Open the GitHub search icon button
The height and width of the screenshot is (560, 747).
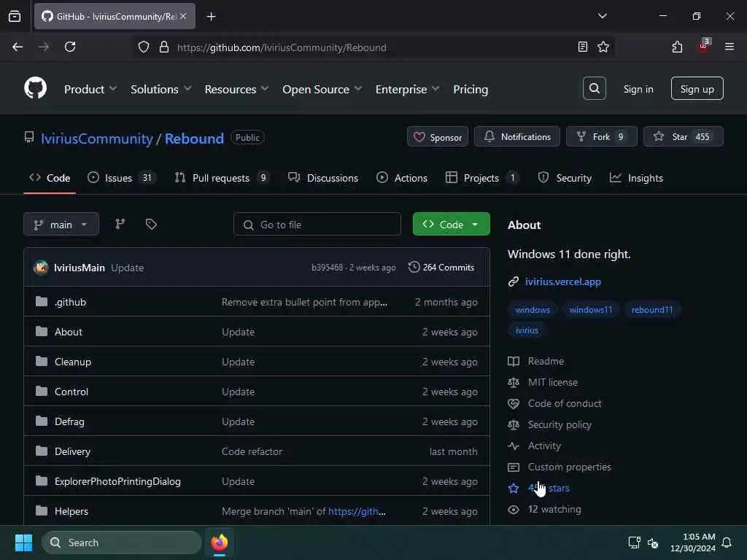click(594, 88)
